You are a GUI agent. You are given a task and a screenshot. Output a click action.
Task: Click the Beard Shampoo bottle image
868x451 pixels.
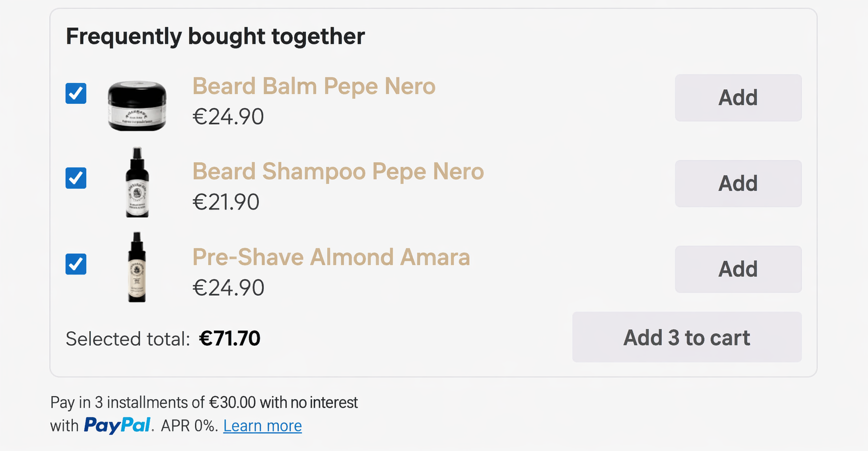click(x=137, y=183)
